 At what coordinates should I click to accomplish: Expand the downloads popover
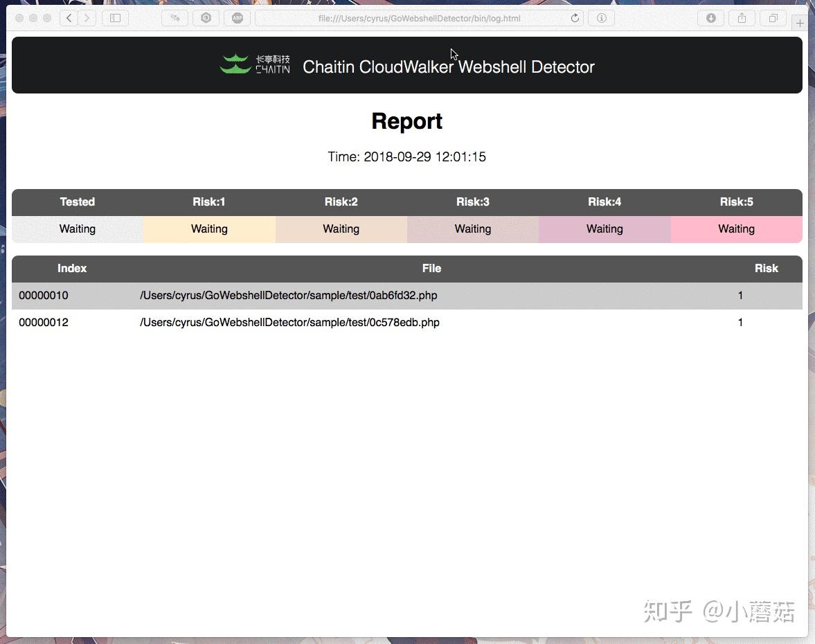710,18
